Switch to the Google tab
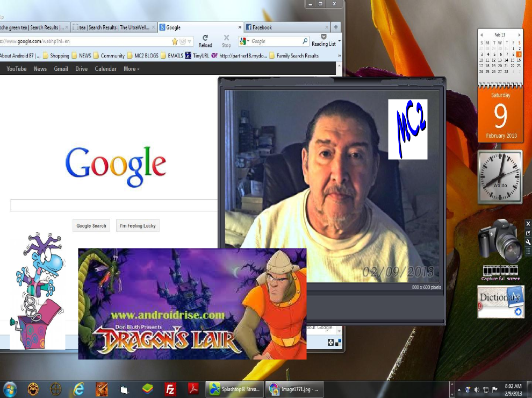Viewport: 532px width, 398px height. (200, 27)
